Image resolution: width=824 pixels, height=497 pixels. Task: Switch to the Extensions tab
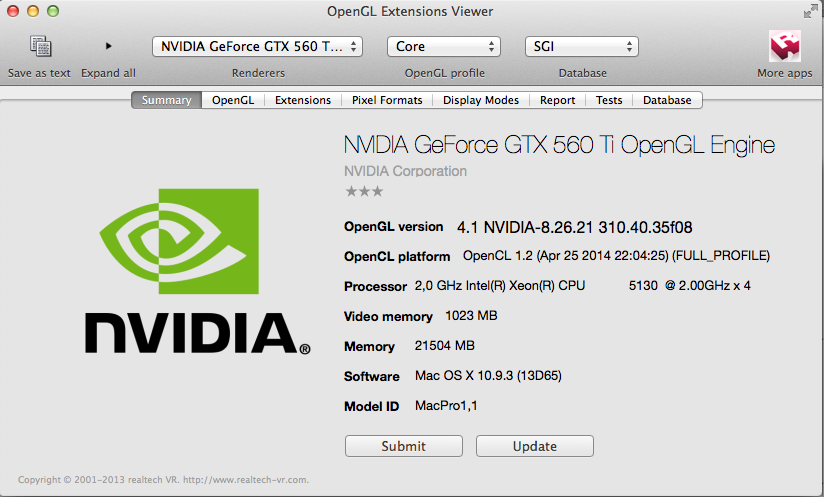tap(303, 100)
